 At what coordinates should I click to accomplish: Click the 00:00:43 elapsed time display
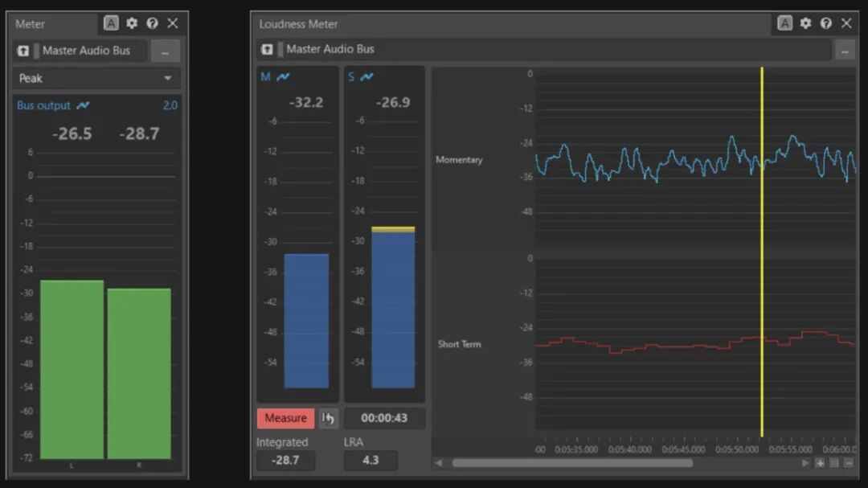[x=384, y=418]
